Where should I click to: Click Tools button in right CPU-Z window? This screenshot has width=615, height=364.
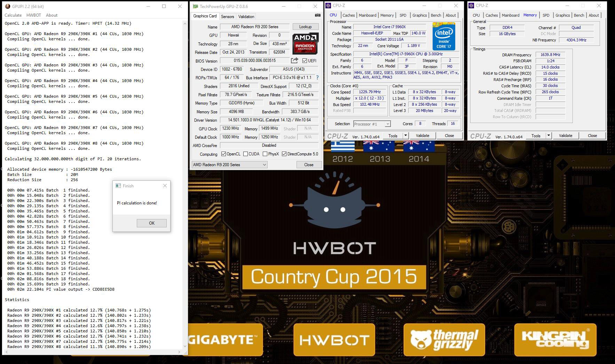[x=536, y=136]
